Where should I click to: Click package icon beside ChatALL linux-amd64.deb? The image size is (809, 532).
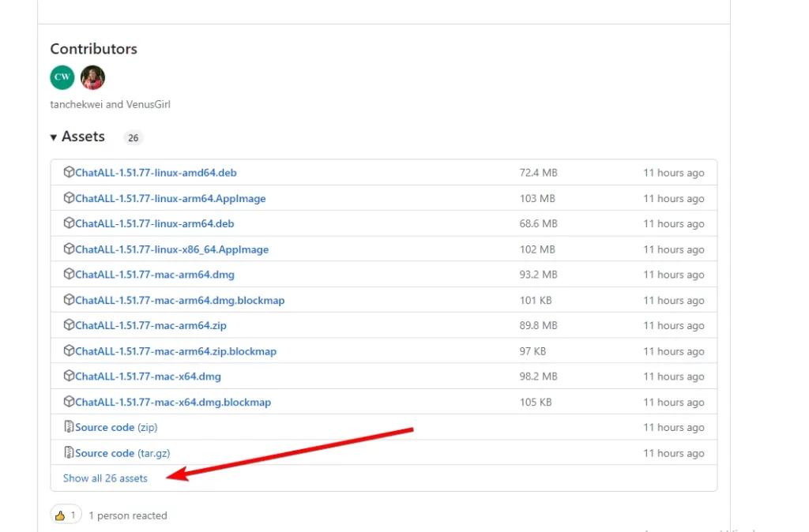click(x=69, y=171)
